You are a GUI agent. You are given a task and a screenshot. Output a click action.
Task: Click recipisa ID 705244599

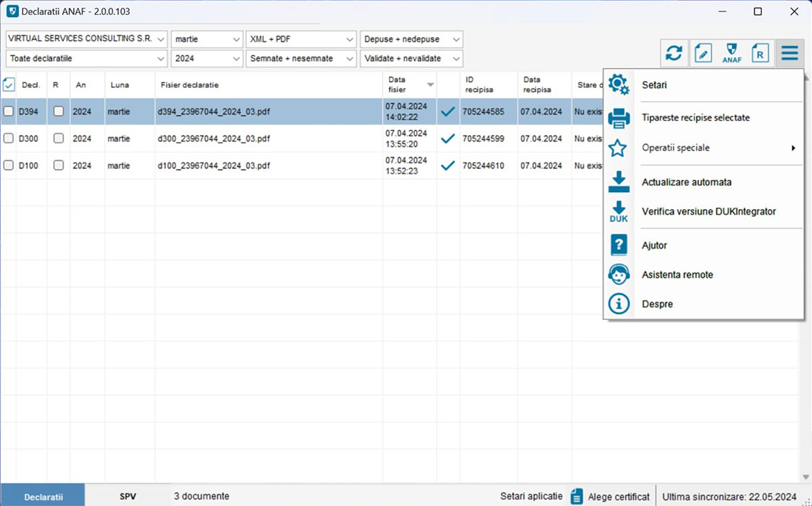click(x=483, y=139)
